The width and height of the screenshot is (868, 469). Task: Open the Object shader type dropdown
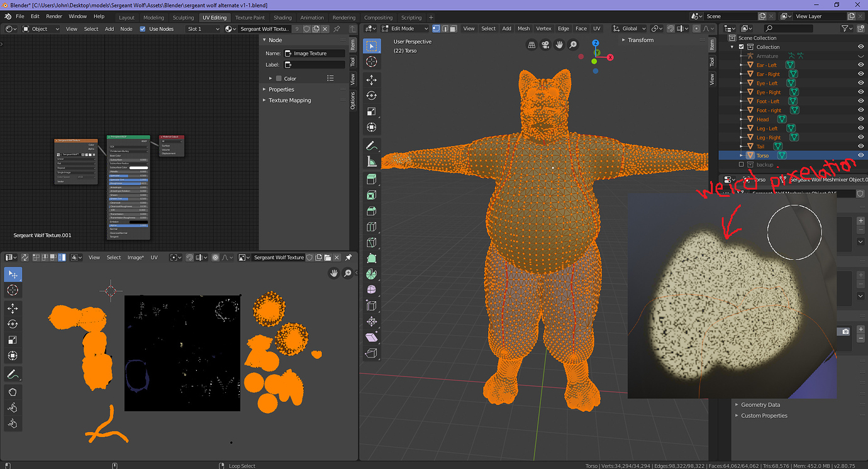(x=40, y=29)
